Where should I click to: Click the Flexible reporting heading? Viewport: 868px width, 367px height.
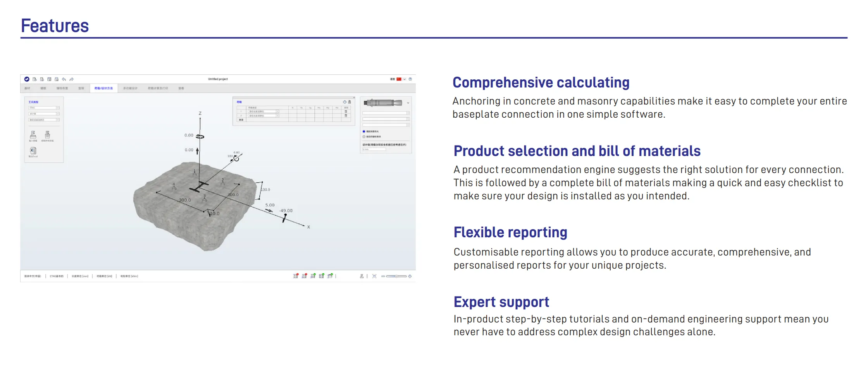(510, 232)
